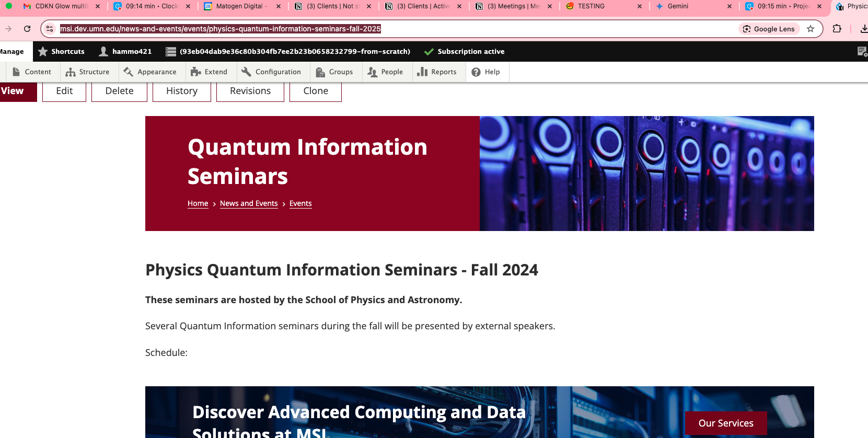
Task: Click the URL address bar field
Action: tap(366, 29)
